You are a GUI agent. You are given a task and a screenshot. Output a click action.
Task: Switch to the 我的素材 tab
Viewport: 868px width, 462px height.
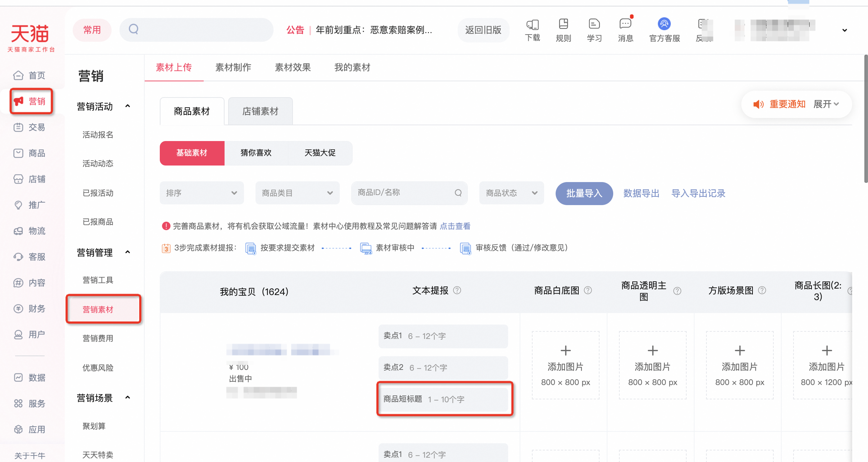pos(352,68)
